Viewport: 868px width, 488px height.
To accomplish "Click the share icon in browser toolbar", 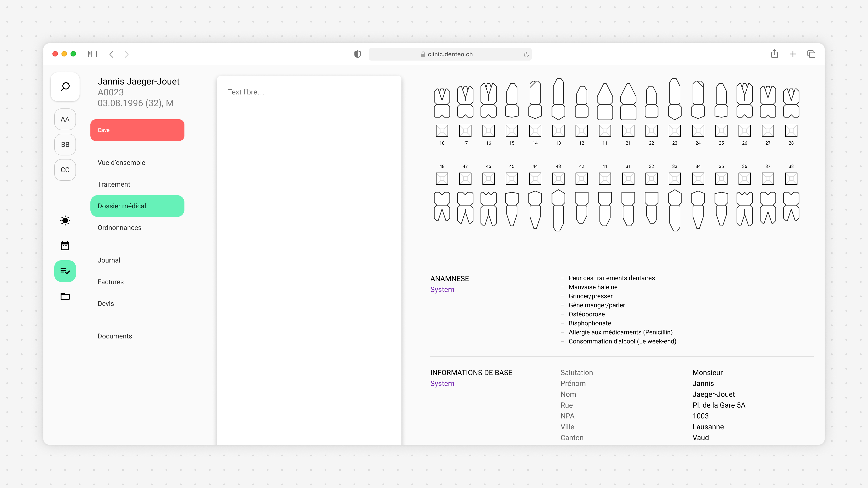I will (x=774, y=54).
